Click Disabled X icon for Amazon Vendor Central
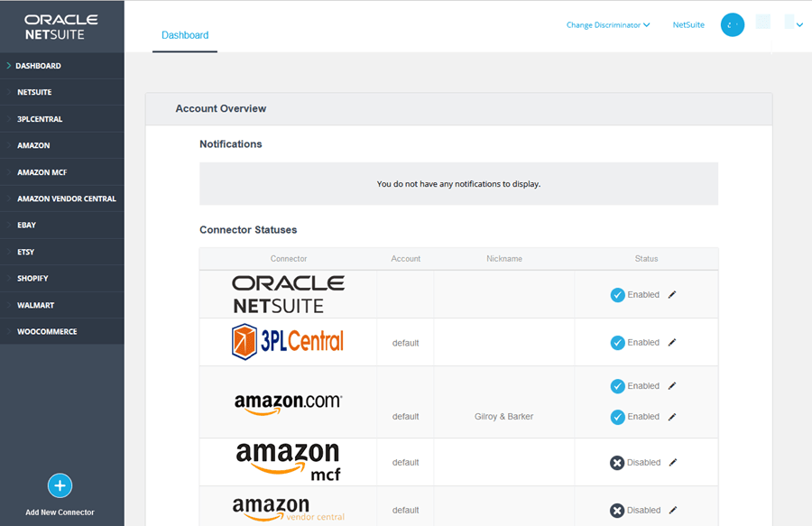This screenshot has height=526, width=812. coord(617,511)
